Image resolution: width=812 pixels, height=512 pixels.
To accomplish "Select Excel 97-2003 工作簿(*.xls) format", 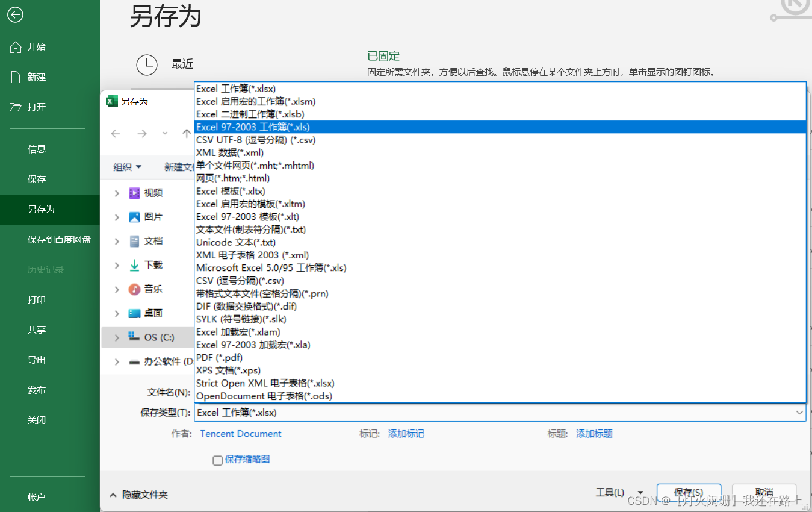I will (x=500, y=127).
